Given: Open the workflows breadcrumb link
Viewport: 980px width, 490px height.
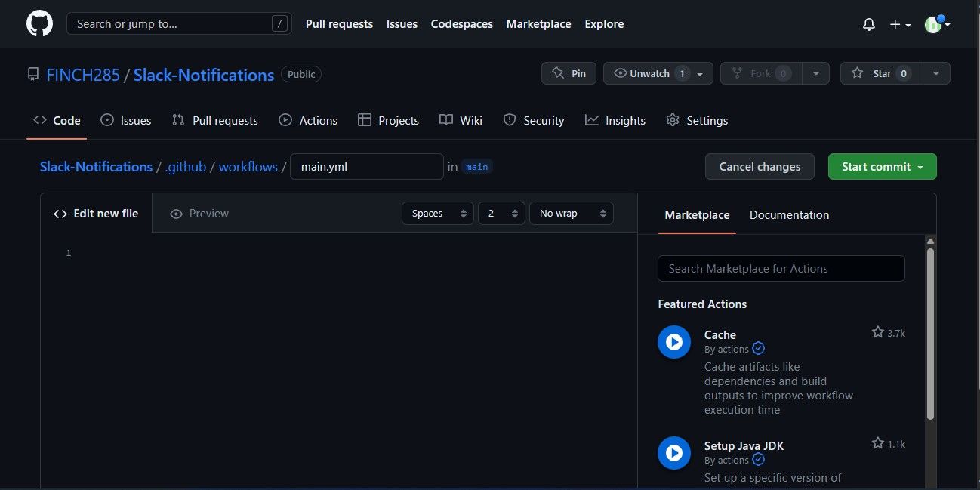Looking at the screenshot, I should (x=248, y=166).
